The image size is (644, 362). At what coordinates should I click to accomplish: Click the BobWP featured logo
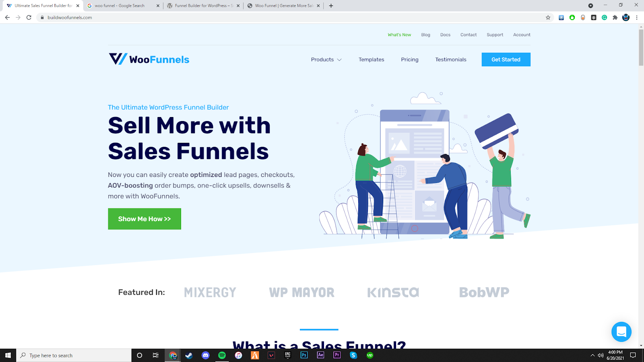484,292
